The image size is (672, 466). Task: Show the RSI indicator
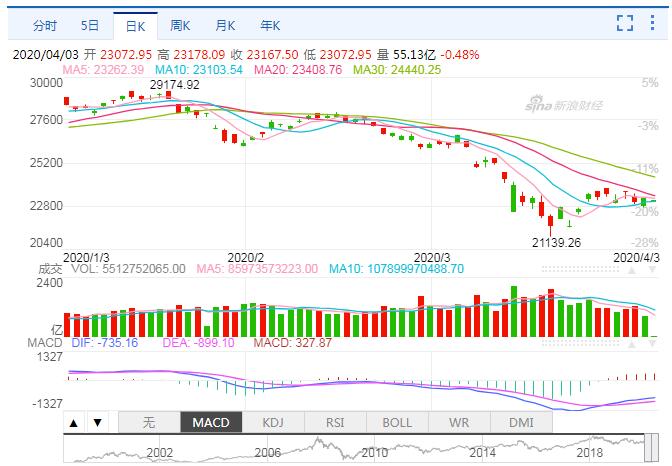pos(335,423)
